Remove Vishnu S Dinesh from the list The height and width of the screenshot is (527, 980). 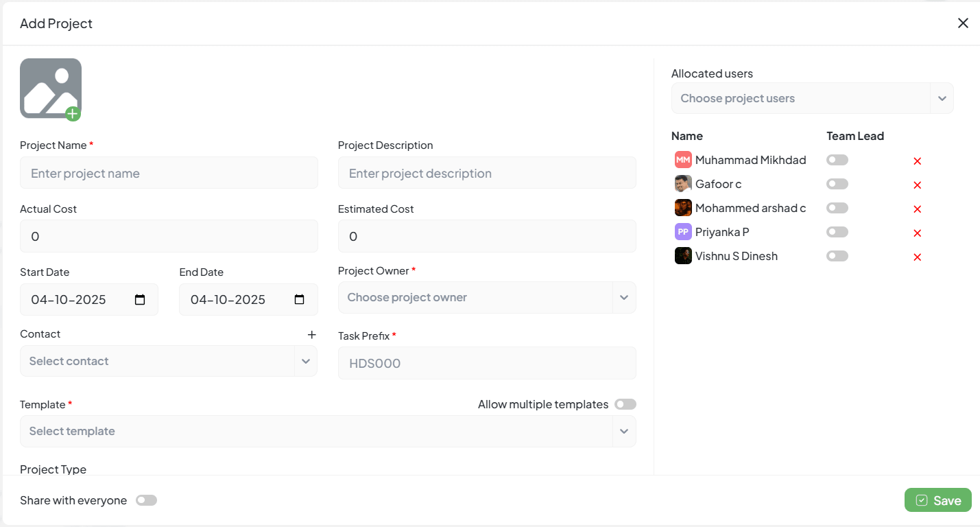point(917,257)
